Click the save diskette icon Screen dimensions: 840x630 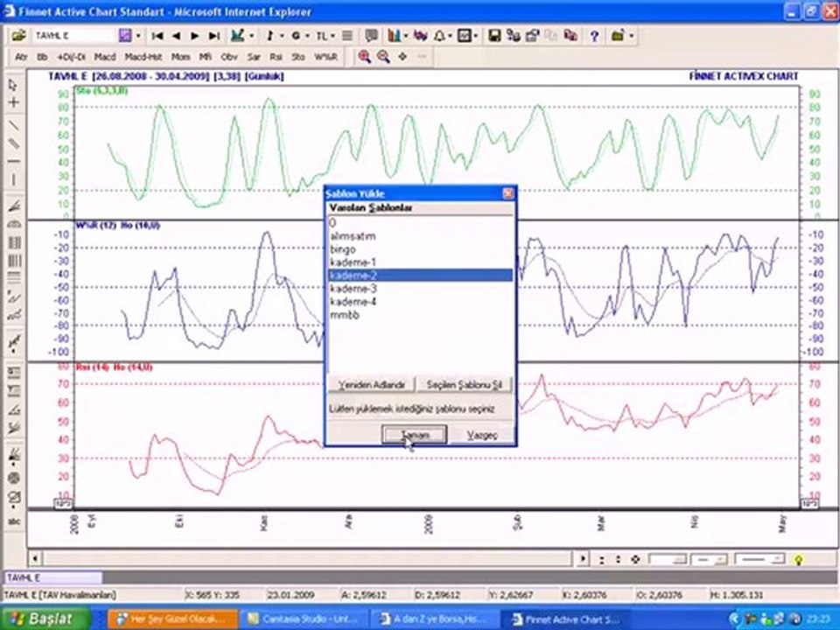pyautogui.click(x=494, y=36)
